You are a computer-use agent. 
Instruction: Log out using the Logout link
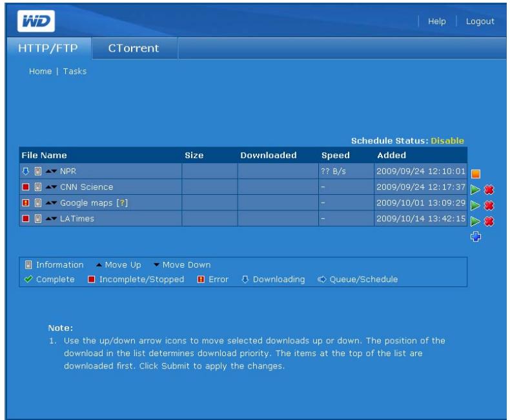(x=480, y=21)
